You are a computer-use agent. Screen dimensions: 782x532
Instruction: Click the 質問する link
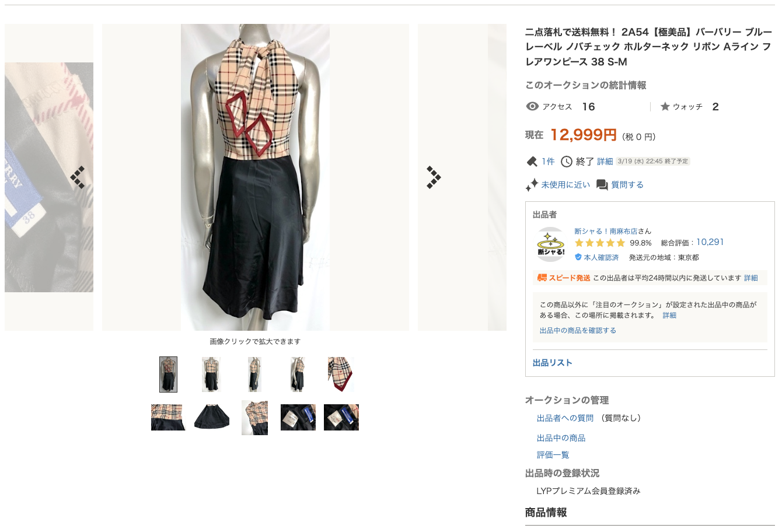[x=627, y=185]
